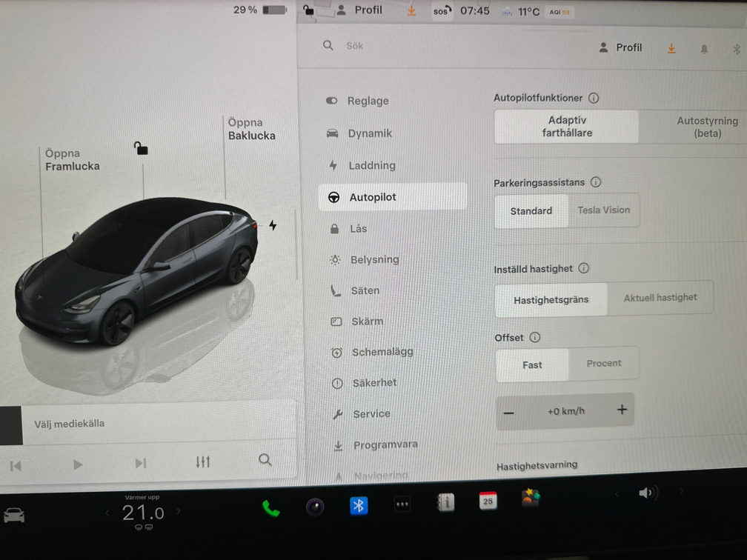Open the Belysning settings menu
747x560 pixels.
click(x=374, y=259)
